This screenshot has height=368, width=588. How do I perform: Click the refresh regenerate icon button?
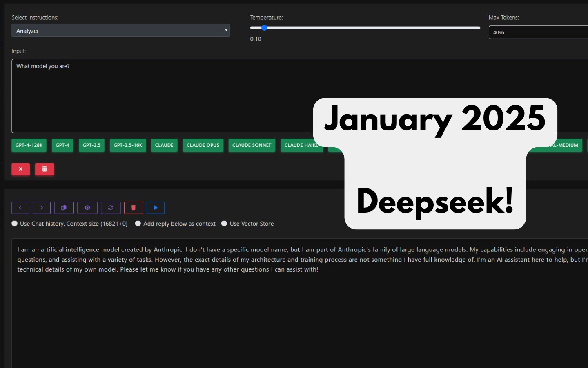tap(111, 208)
